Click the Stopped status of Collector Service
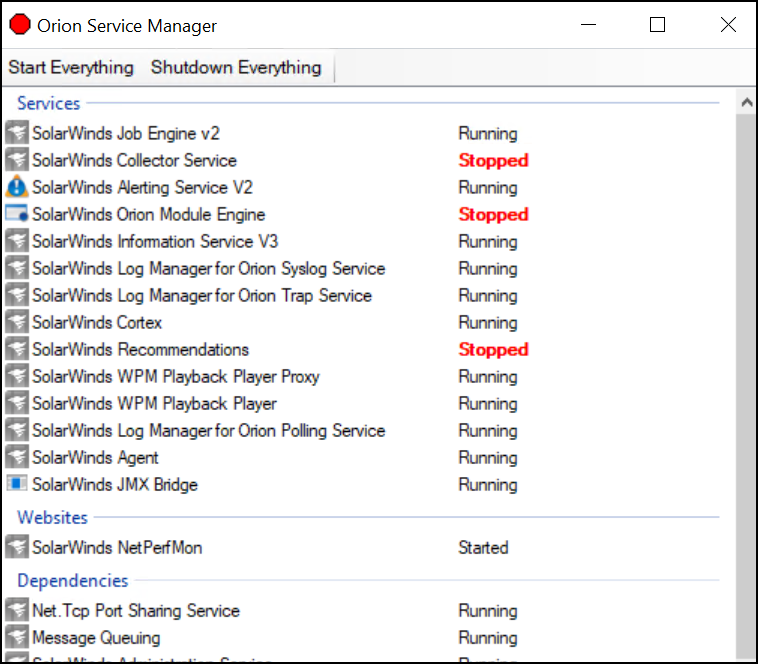Viewport: 758px width, 664px height. pos(493,160)
